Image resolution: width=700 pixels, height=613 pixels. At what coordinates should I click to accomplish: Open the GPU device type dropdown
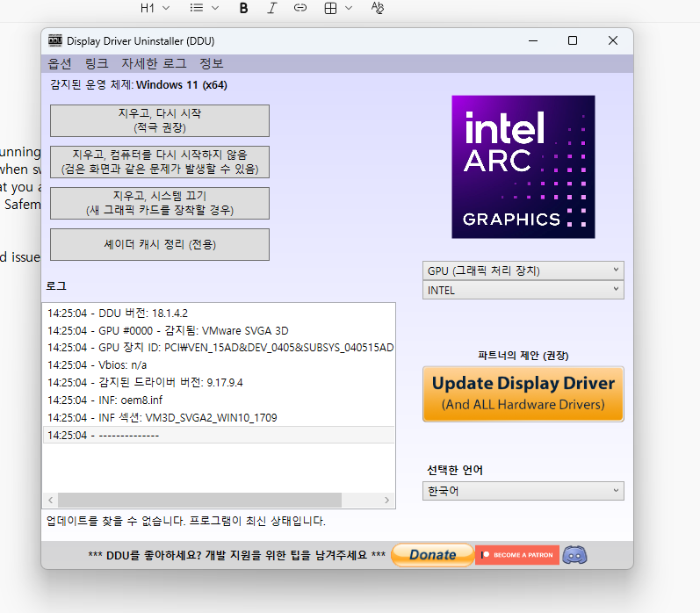coord(523,270)
